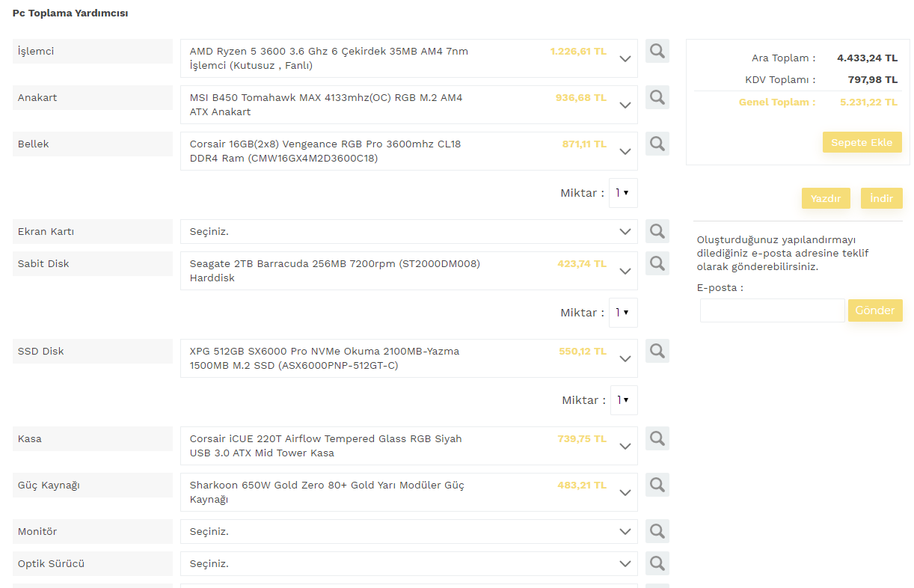Click the magnifier icon for Anakart
Screen dimensions: 914x588
pyautogui.click(x=657, y=97)
